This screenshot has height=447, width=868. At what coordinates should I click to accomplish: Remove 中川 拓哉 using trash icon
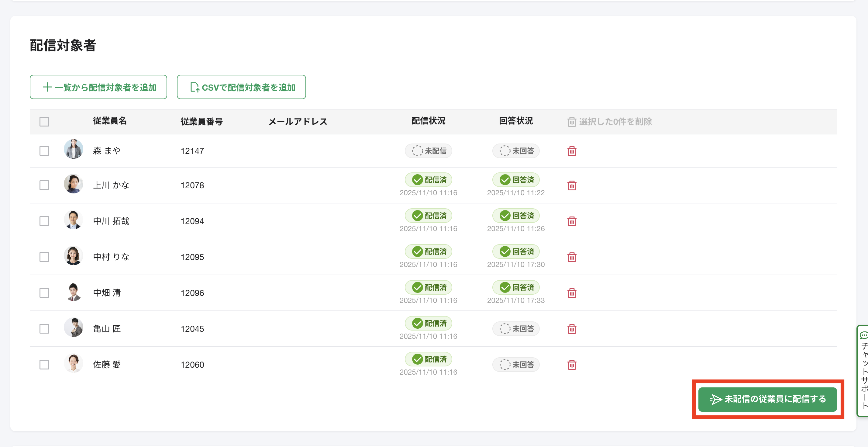[x=571, y=221]
